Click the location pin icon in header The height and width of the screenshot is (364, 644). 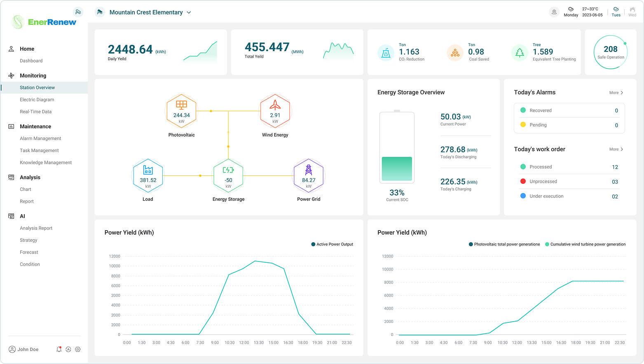(x=554, y=12)
